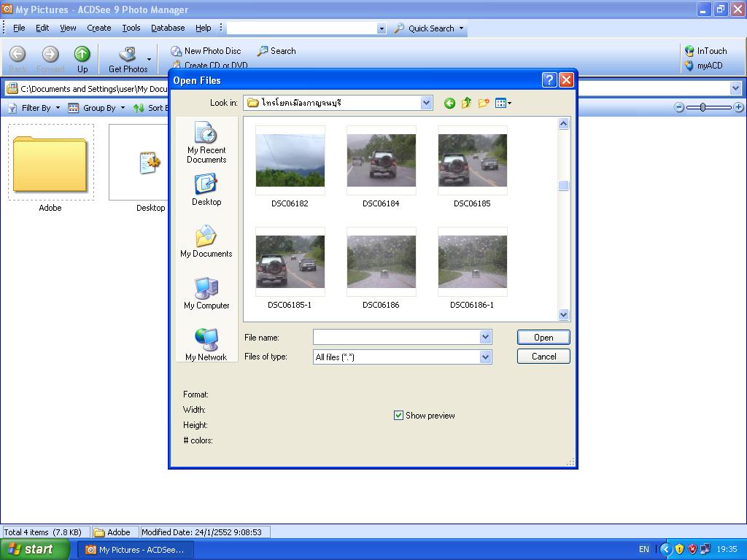This screenshot has height=560, width=747.
Task: Click the thumbnail zoom slider handle
Action: pyautogui.click(x=703, y=108)
